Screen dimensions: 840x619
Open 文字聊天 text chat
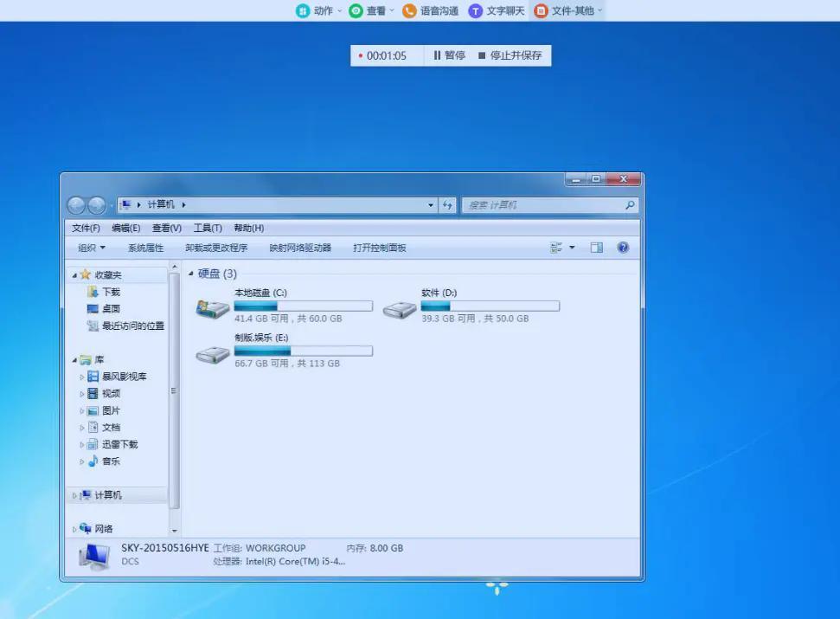497,10
